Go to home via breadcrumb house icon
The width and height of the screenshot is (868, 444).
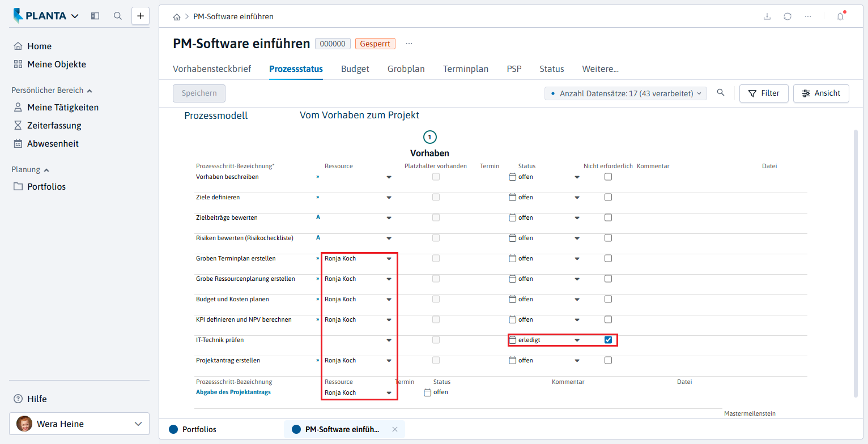[177, 17]
